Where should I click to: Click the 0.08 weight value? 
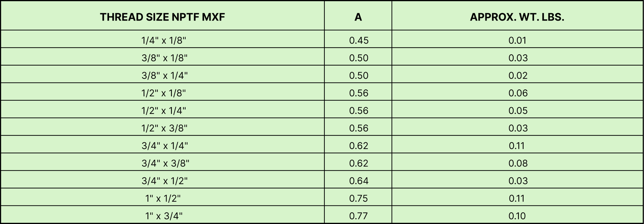pyautogui.click(x=518, y=163)
